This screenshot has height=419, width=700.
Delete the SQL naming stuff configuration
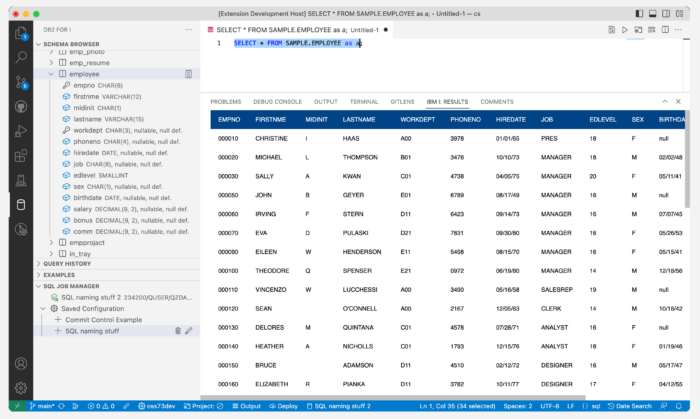click(178, 331)
